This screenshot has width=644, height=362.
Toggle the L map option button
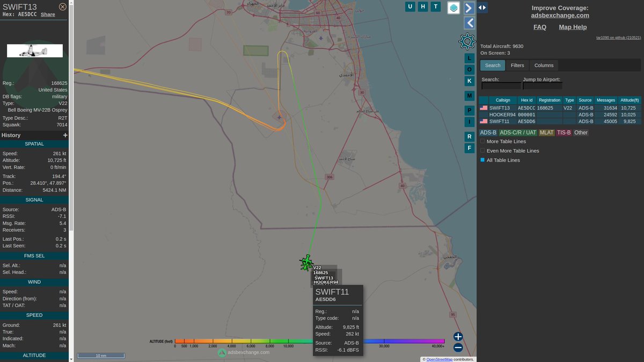[469, 58]
